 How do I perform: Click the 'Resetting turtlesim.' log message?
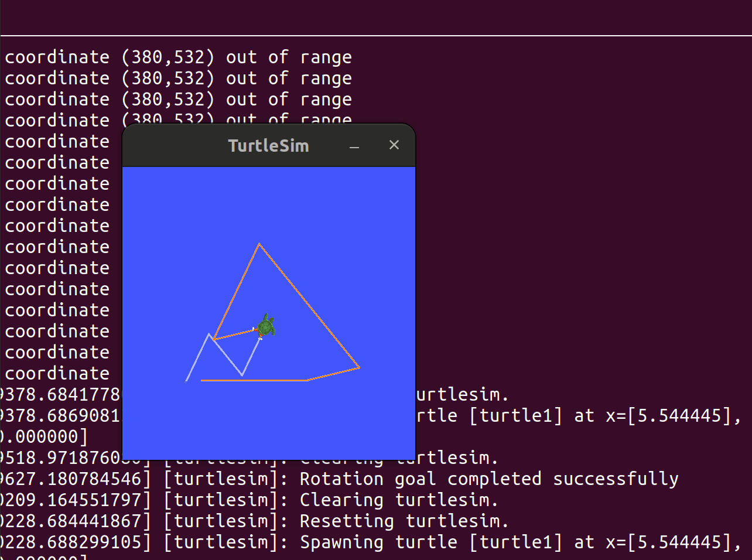(x=404, y=521)
